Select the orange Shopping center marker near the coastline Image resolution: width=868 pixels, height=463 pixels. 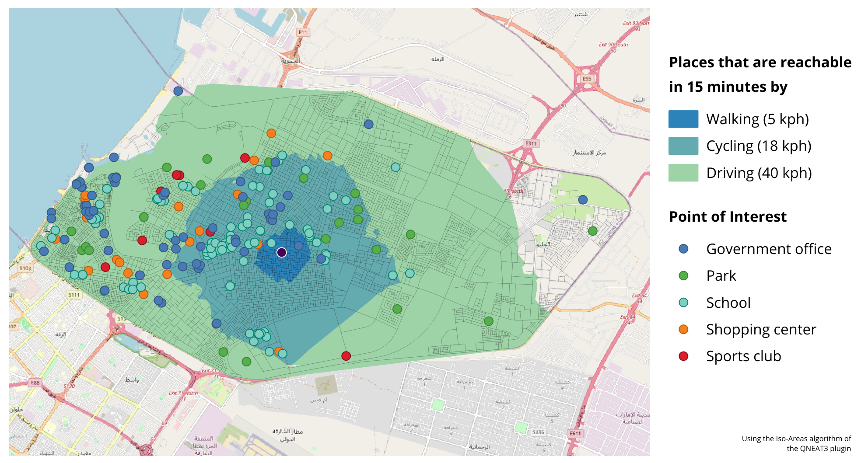pos(57,240)
